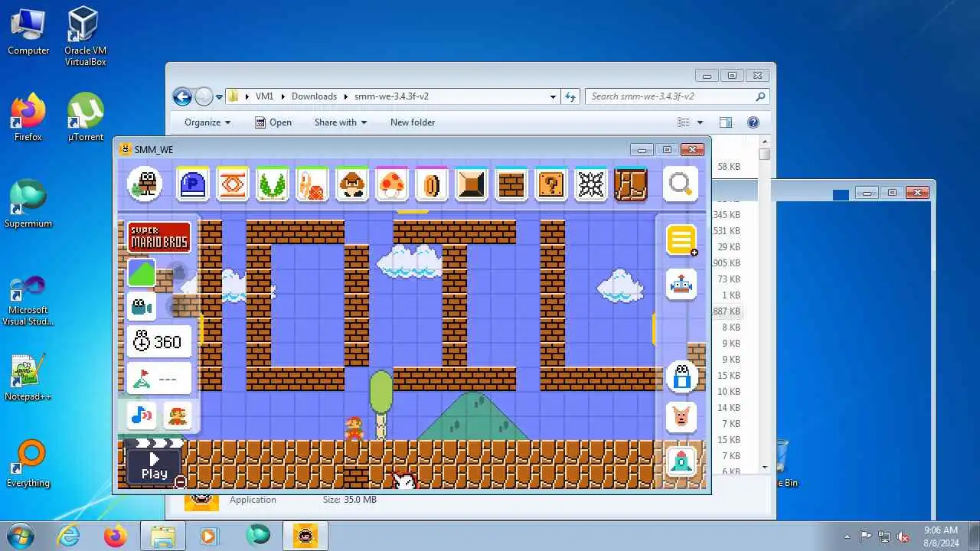This screenshot has width=980, height=551.
Task: Open the sound effects music note tool
Action: (142, 416)
